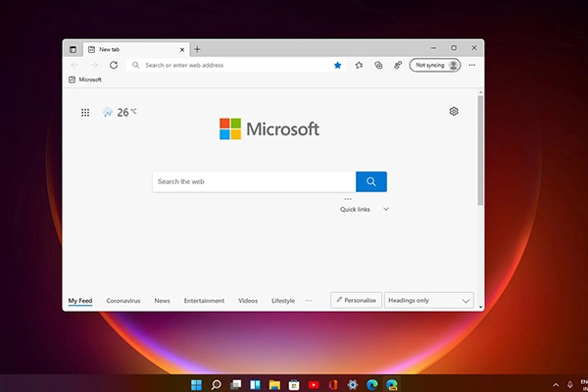Click inside Search the web box
The width and height of the screenshot is (588, 392).
(254, 181)
